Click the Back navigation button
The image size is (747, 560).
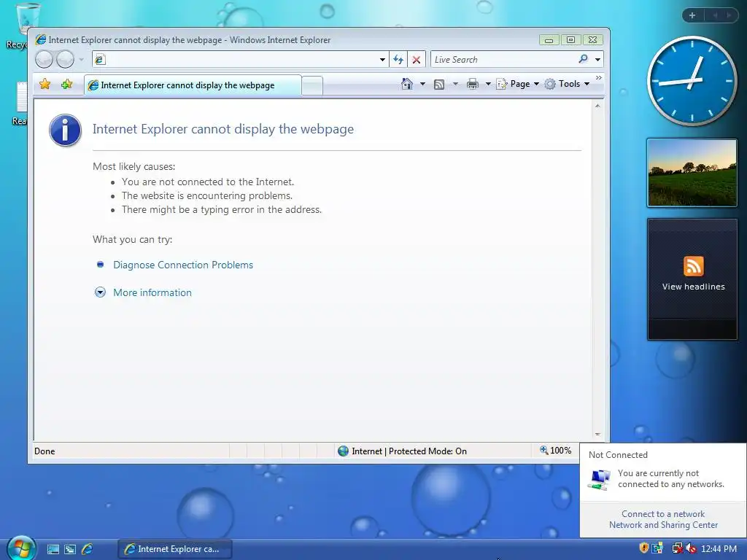(44, 60)
